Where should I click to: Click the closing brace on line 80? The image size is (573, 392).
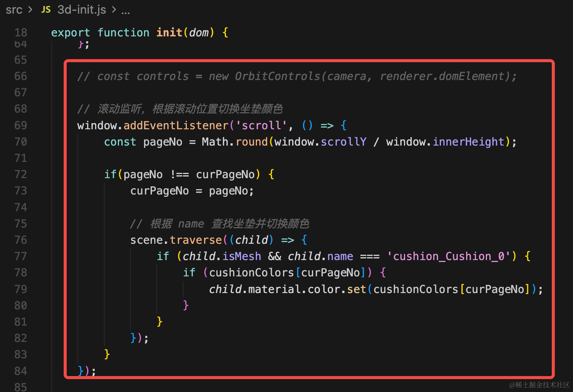click(x=186, y=305)
